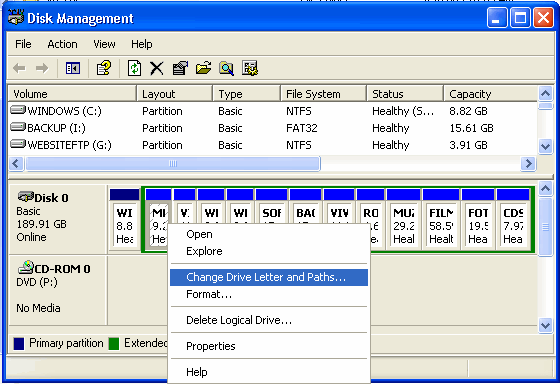This screenshot has width=560, height=384.
Task: Click the Disk Management title bar icon
Action: click(16, 18)
